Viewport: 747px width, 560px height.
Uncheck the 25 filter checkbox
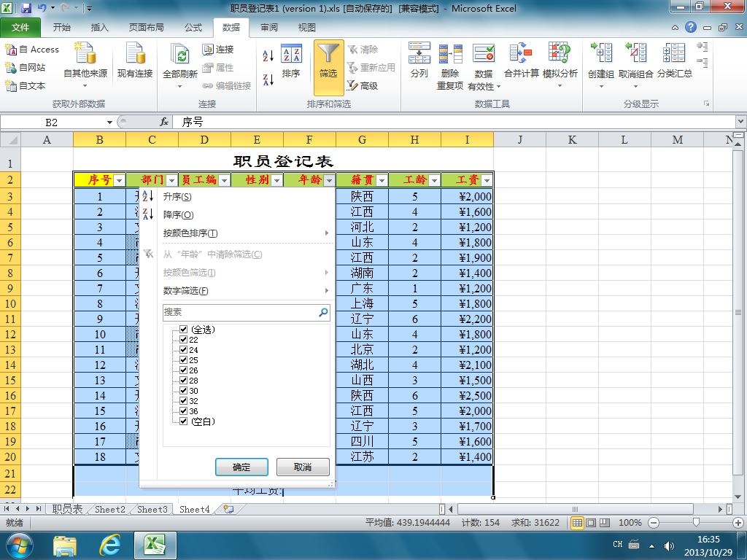point(183,360)
